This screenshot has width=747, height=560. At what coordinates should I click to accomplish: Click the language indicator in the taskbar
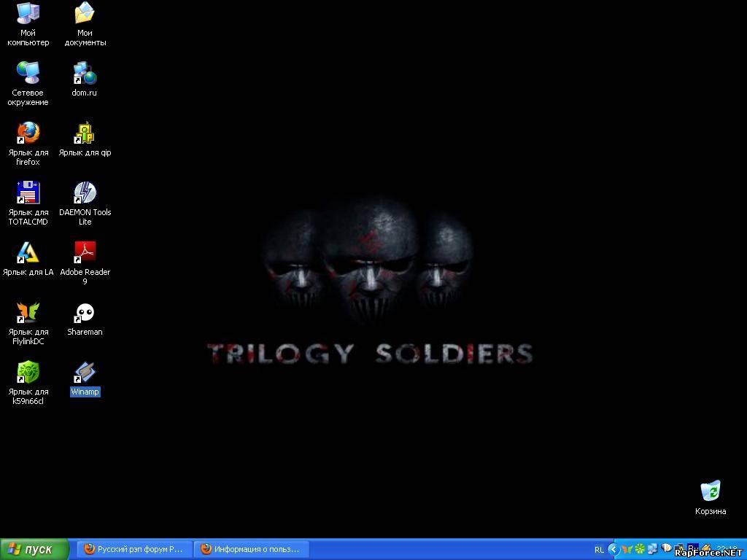point(599,550)
